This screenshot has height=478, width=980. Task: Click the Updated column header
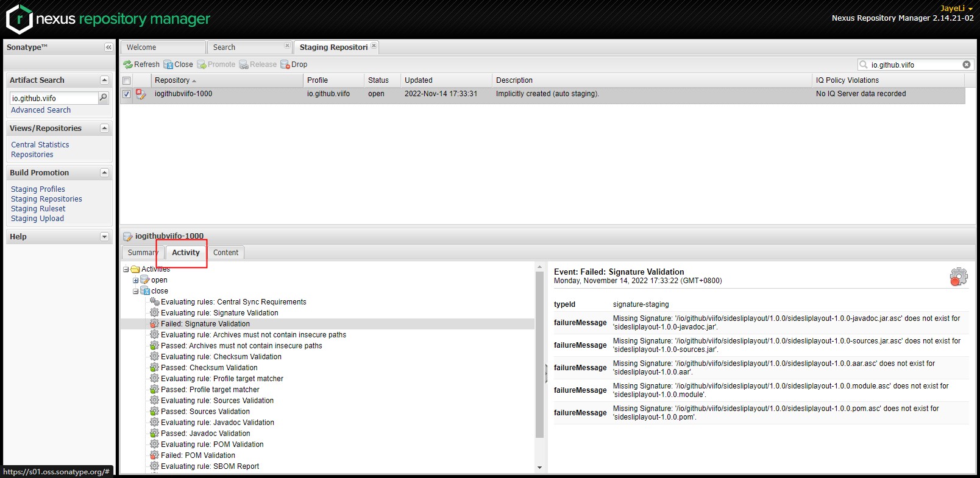point(446,80)
